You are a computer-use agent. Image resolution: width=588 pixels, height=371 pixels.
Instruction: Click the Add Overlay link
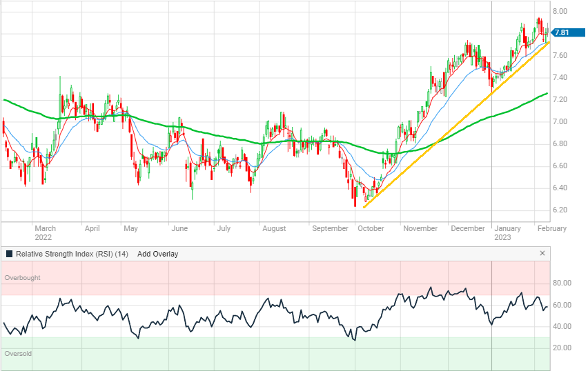coord(157,254)
